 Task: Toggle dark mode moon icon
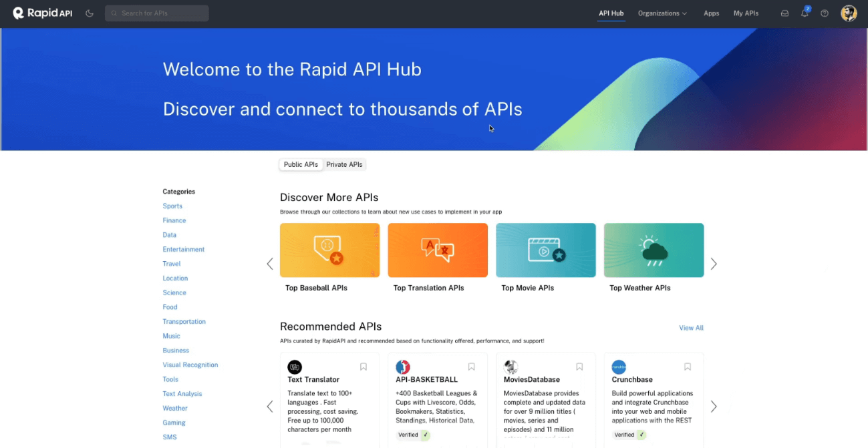(x=90, y=13)
